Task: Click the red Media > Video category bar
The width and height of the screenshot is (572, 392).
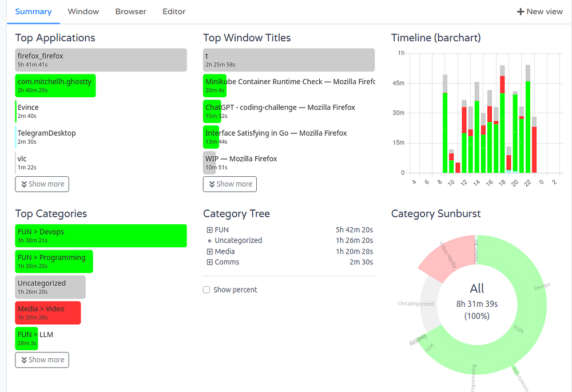Action: [x=48, y=313]
